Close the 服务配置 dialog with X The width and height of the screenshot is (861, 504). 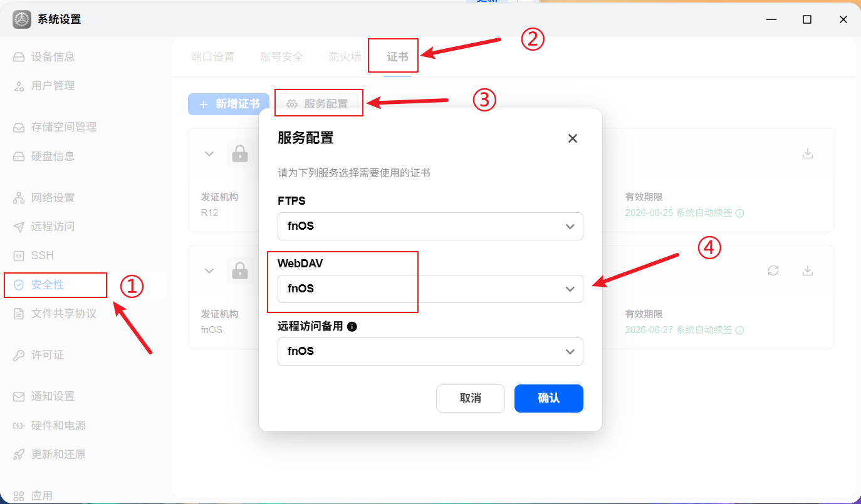click(572, 138)
